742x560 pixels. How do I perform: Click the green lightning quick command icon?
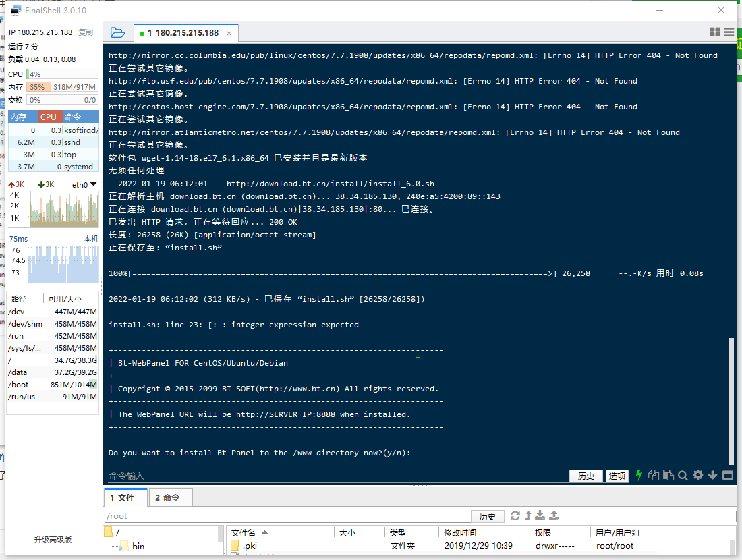(639, 475)
